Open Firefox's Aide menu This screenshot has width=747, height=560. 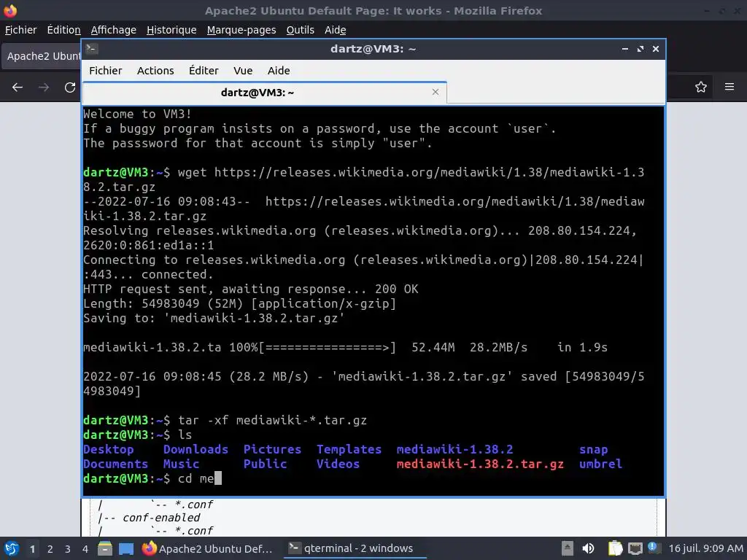[336, 30]
